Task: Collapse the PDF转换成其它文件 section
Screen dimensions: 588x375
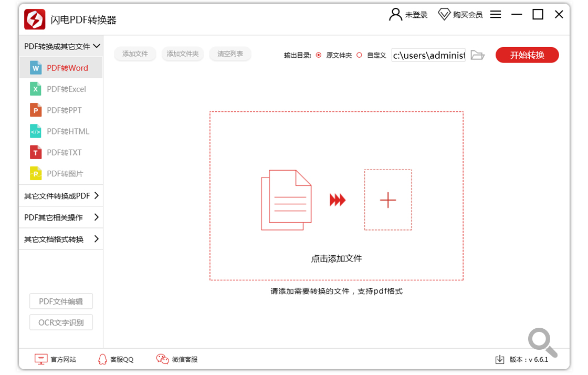Action: 61,46
